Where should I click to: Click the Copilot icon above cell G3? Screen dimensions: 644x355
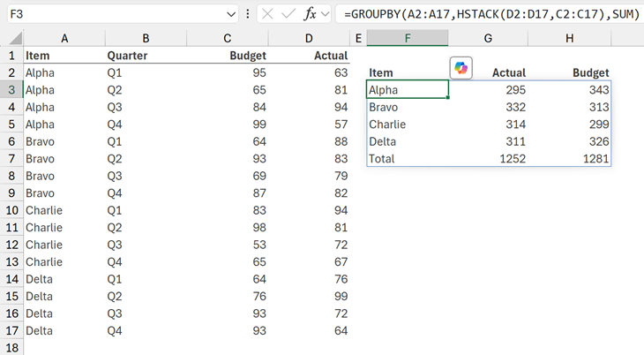(461, 68)
